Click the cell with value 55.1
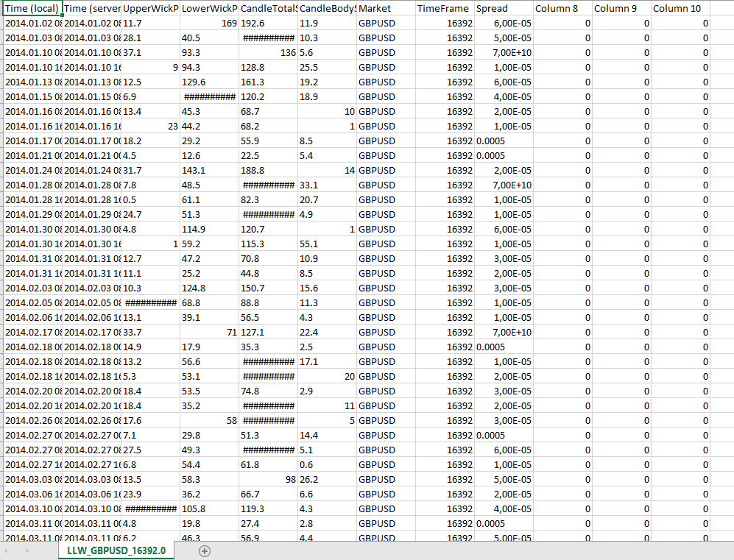Image resolution: width=734 pixels, height=560 pixels. point(328,244)
